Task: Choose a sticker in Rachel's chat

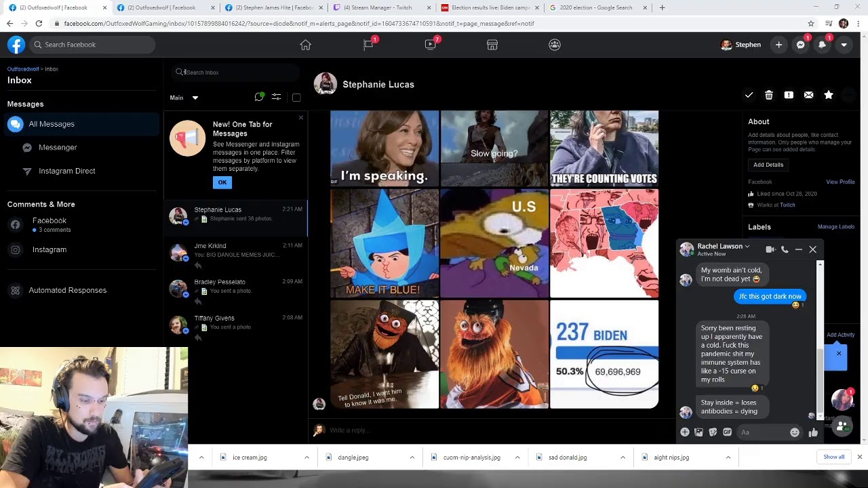Action: coord(713,432)
